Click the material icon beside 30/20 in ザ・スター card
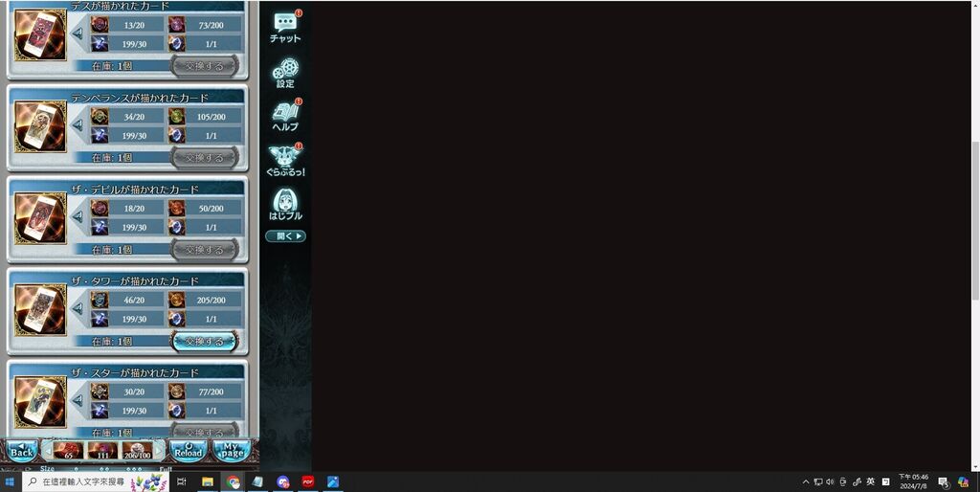 point(100,391)
